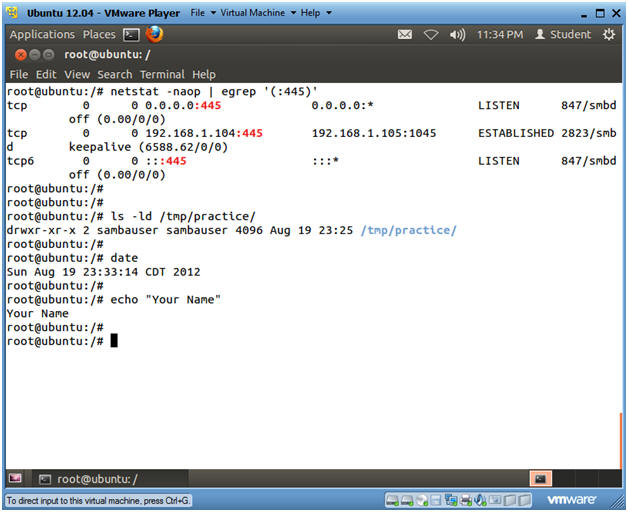Click the sound card device icon
The image size is (628, 512).
[x=480, y=500]
